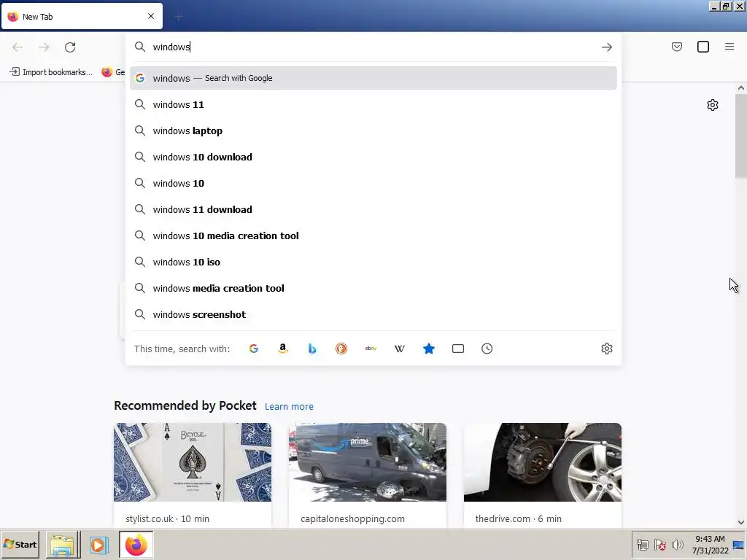
Task: Click the network tray icon
Action: click(x=642, y=545)
